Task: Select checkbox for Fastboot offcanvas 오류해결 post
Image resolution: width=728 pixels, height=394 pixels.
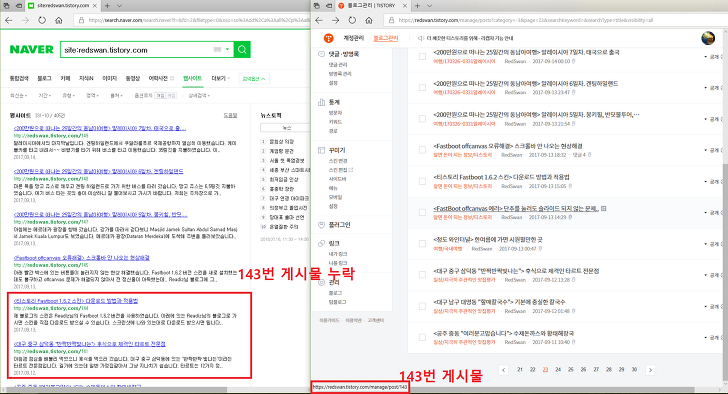Action: point(422,150)
